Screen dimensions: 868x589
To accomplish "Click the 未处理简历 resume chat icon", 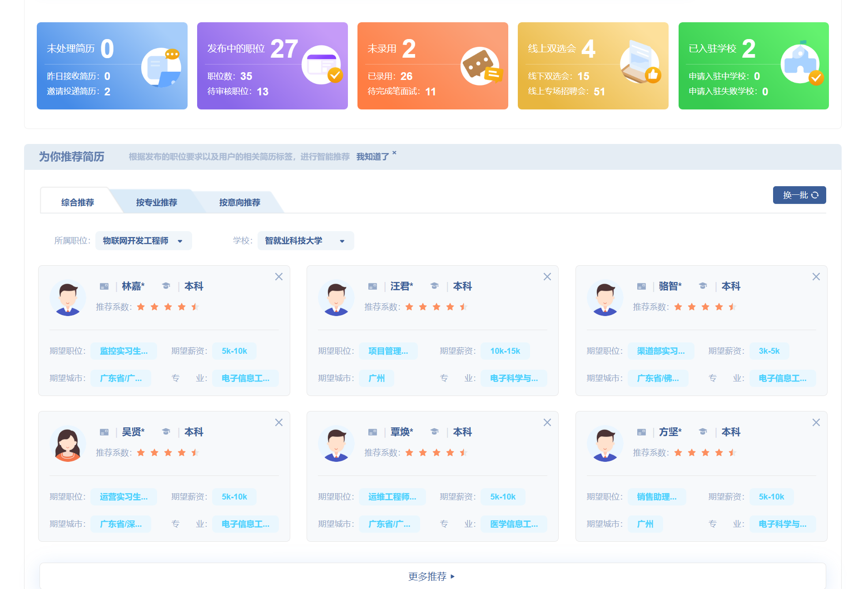I will click(x=161, y=67).
